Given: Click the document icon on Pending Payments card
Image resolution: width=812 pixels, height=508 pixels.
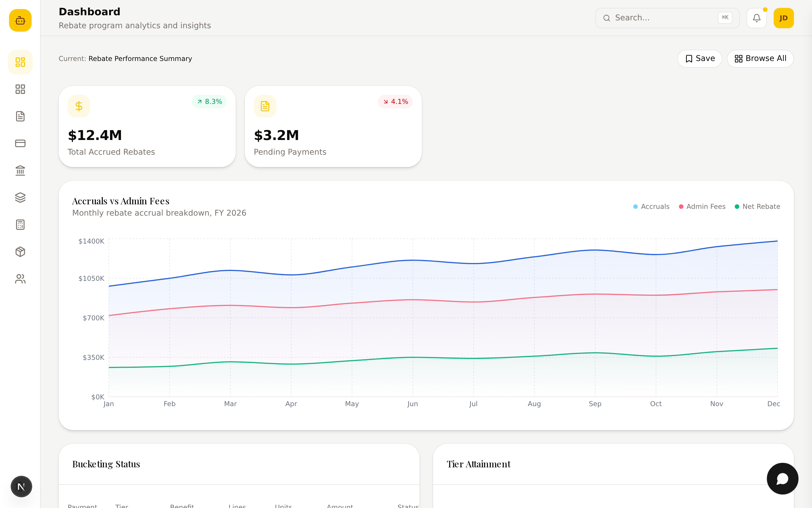Looking at the screenshot, I should (x=265, y=106).
